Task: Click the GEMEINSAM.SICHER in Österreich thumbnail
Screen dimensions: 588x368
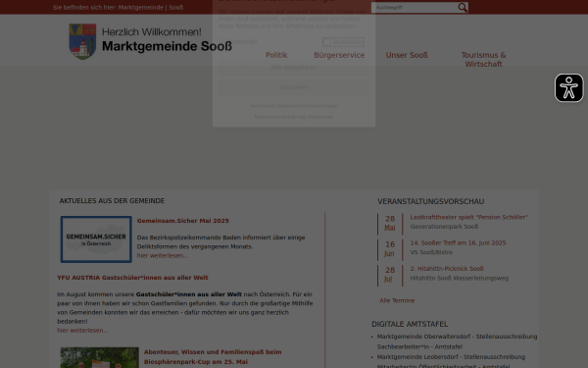Action: pyautogui.click(x=96, y=239)
